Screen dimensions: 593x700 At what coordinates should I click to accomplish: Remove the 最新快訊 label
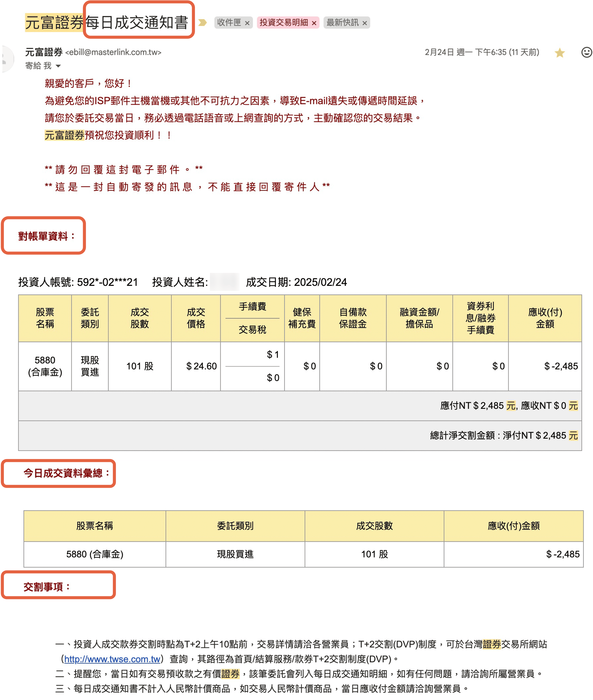click(364, 23)
